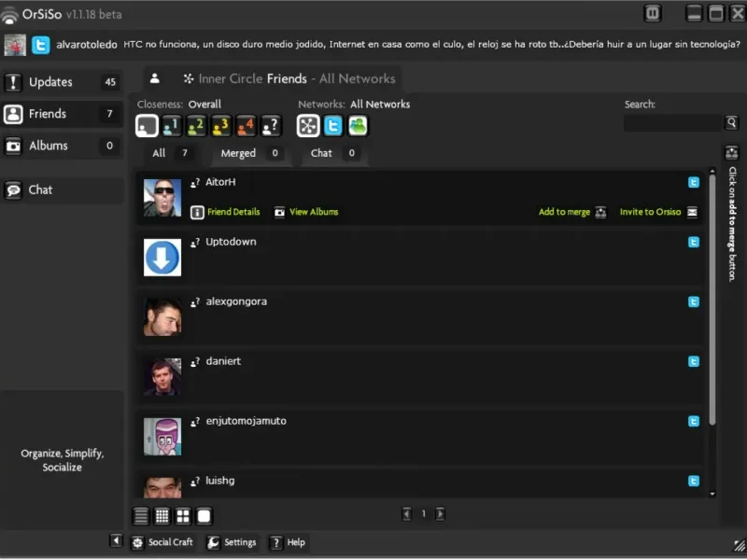The width and height of the screenshot is (747, 560).
Task: Open Friends section in sidebar
Action: click(62, 114)
